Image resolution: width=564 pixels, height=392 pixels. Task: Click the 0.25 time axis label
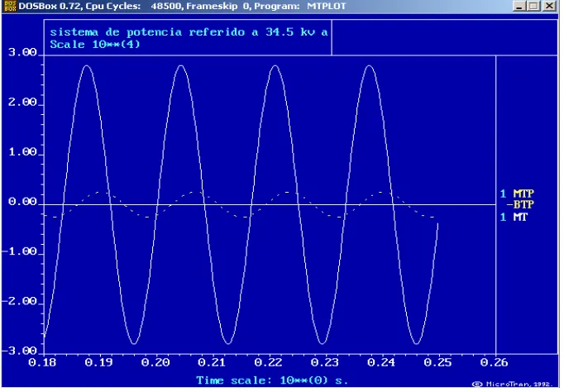click(x=437, y=362)
